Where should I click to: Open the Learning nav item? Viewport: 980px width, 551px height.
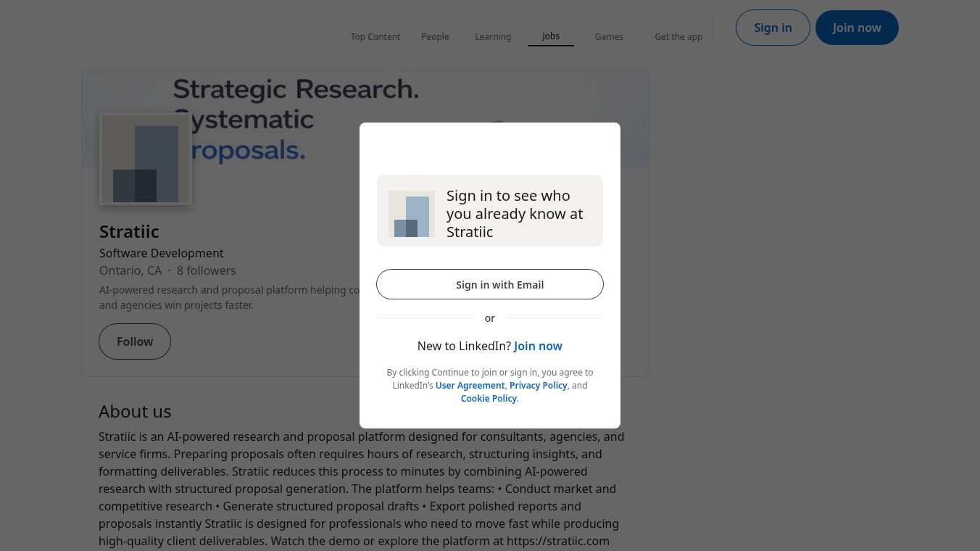tap(493, 36)
